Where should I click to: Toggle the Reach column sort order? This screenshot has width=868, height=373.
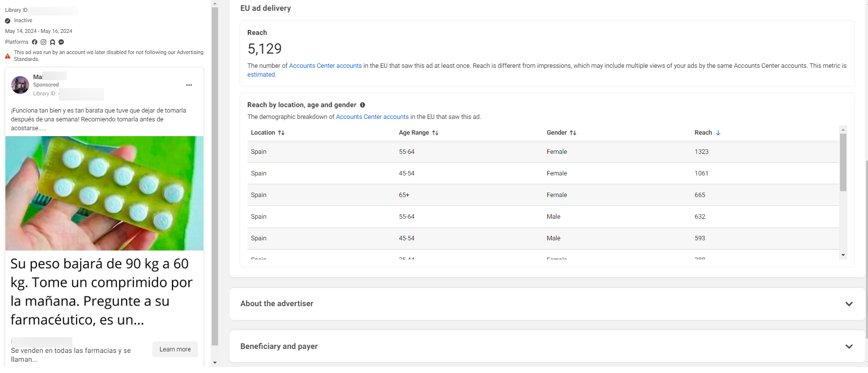pos(718,133)
